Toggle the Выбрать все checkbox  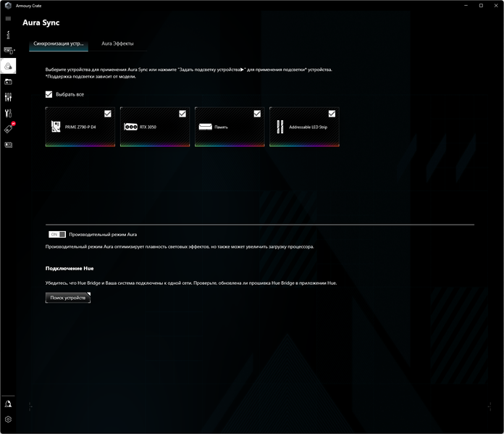pyautogui.click(x=49, y=94)
